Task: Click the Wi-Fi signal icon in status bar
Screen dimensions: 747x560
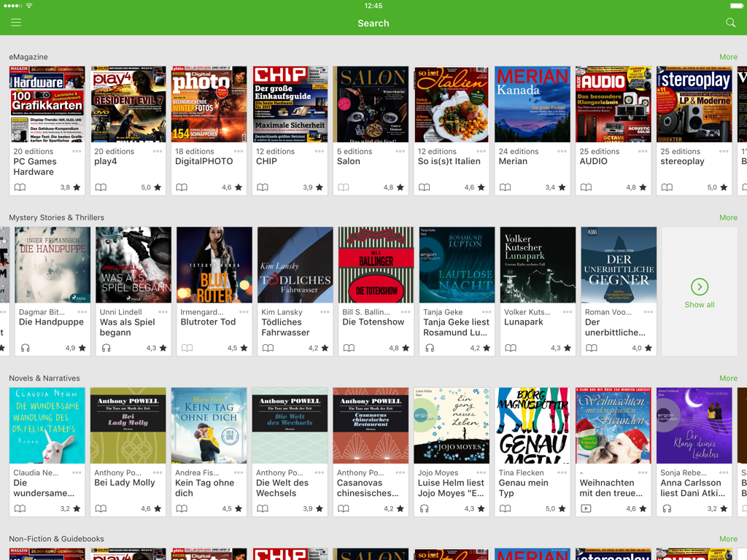Action: click(29, 6)
